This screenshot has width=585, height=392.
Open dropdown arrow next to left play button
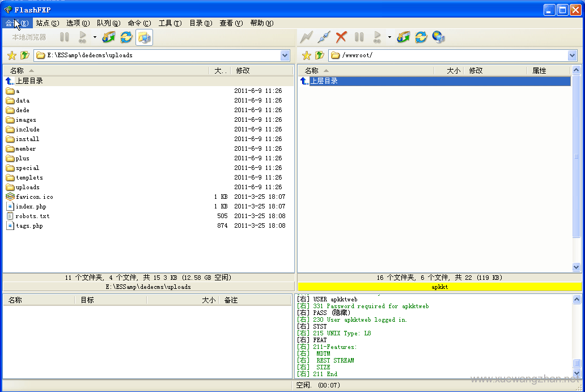(x=95, y=38)
